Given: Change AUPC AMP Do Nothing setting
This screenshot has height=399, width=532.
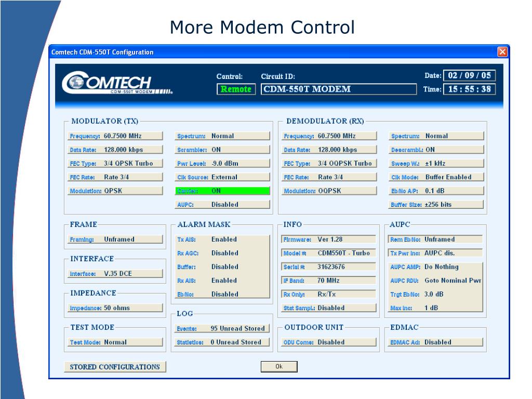Looking at the screenshot, I should pos(436,267).
